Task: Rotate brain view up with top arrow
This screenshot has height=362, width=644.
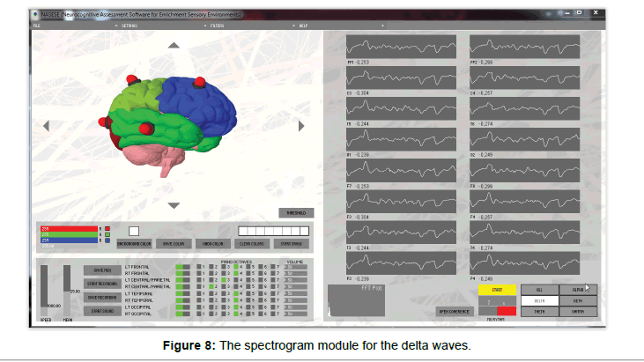Action: pos(174,45)
